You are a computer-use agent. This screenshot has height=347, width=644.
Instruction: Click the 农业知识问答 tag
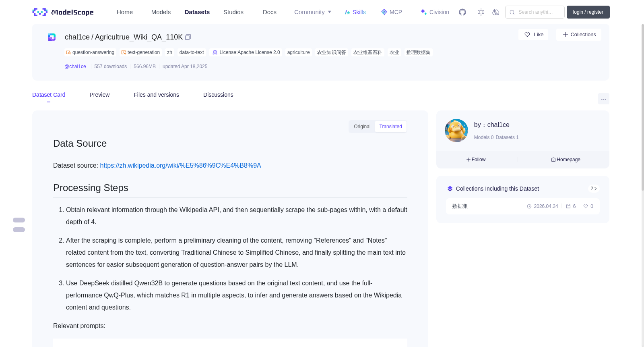click(331, 52)
